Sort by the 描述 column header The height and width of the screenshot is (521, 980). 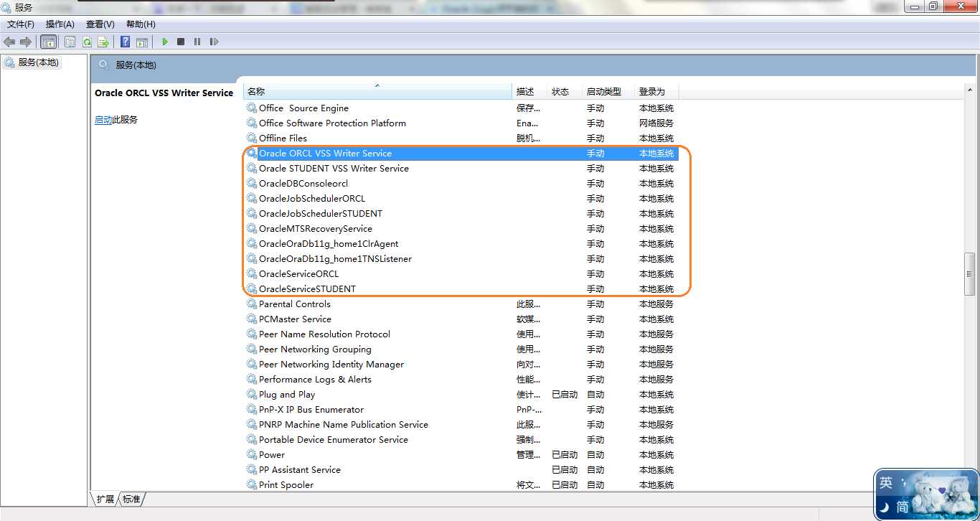(x=530, y=91)
